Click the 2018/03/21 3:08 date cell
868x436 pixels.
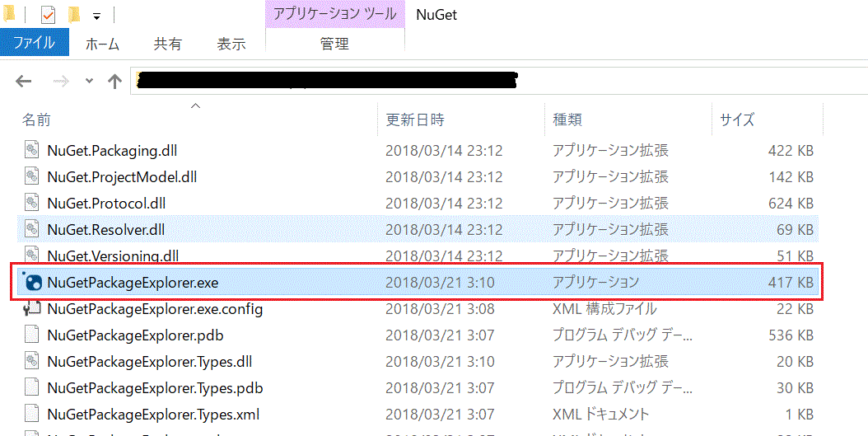(440, 308)
